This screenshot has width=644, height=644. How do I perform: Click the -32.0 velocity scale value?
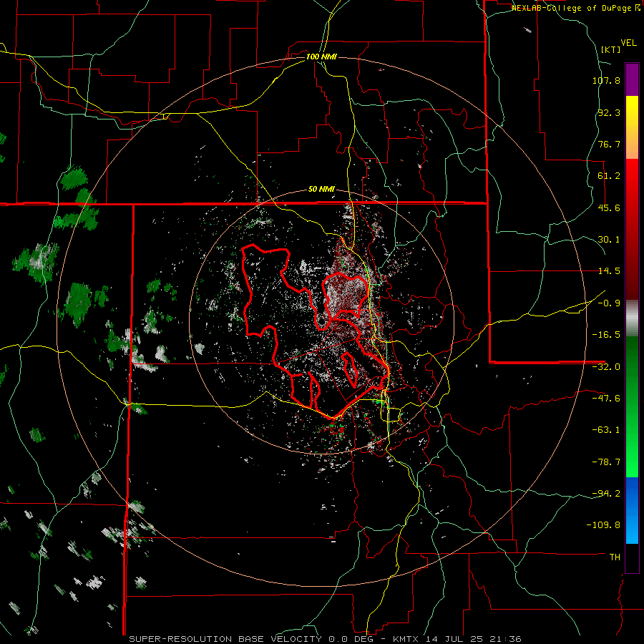tap(606, 367)
